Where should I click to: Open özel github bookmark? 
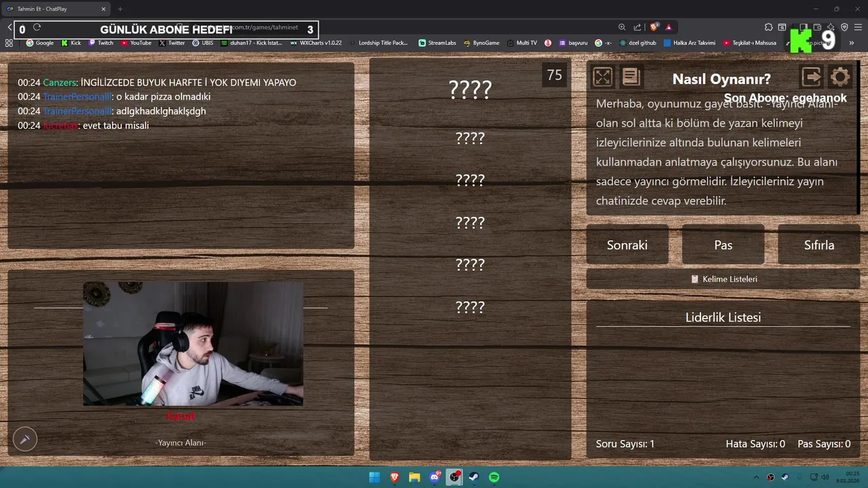[x=638, y=43]
